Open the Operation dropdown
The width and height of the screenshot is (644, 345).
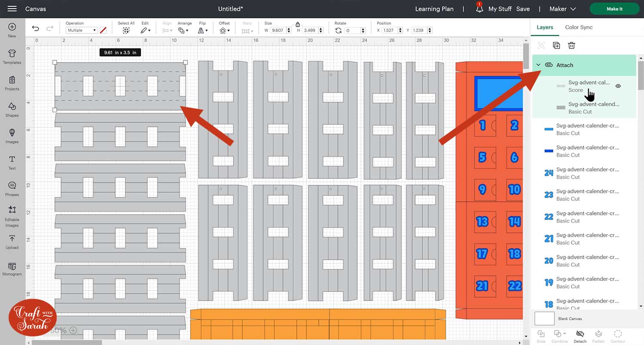point(82,30)
